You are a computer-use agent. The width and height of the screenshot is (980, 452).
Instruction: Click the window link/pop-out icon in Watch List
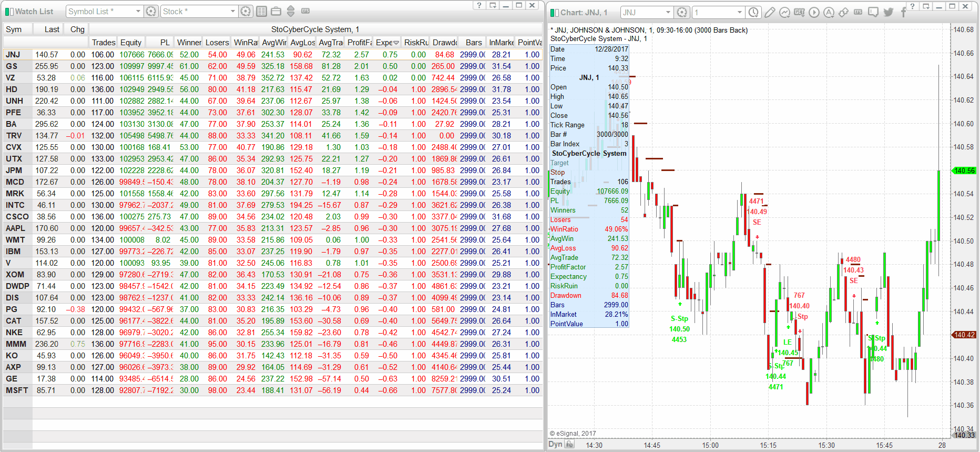[493, 5]
